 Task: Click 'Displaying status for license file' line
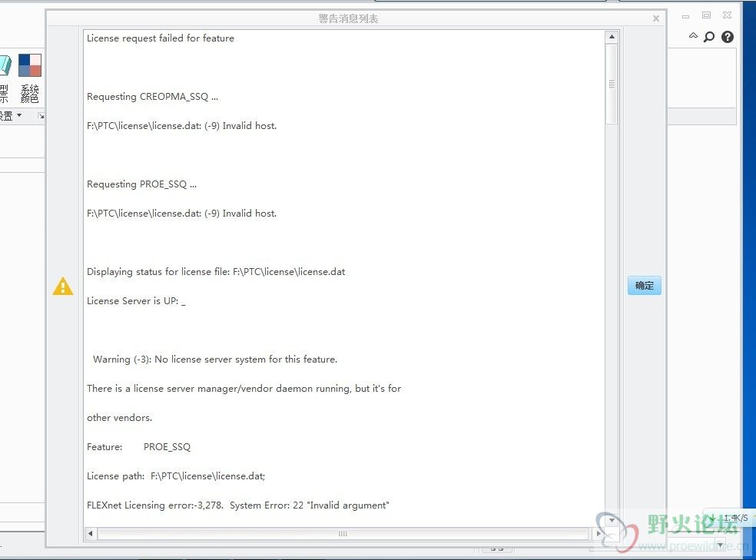pyautogui.click(x=216, y=272)
